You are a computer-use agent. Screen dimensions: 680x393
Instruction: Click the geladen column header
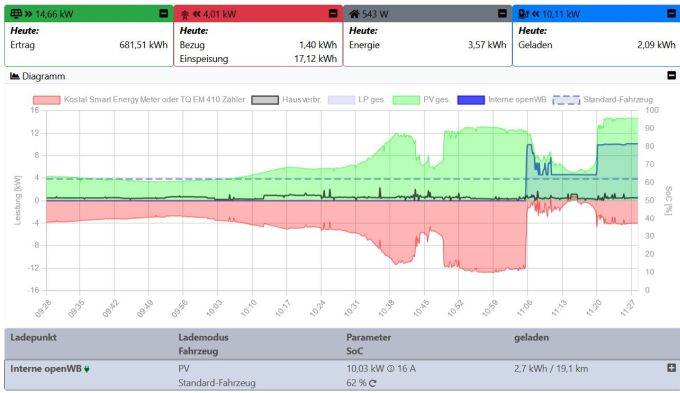(531, 337)
